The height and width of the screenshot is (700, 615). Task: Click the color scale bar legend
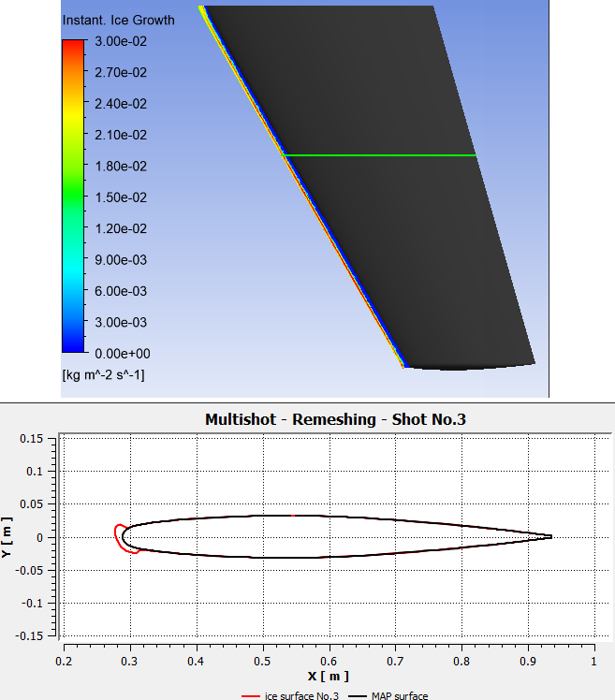tap(73, 196)
